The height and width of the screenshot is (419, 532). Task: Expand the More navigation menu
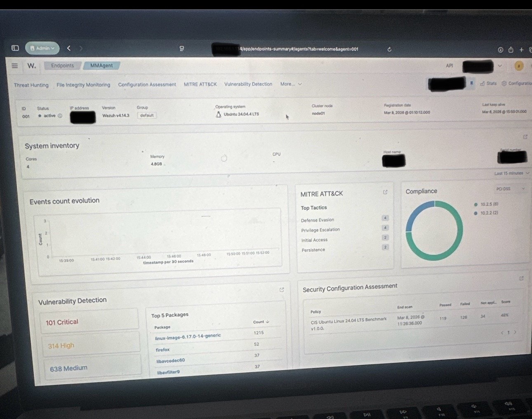click(x=290, y=84)
